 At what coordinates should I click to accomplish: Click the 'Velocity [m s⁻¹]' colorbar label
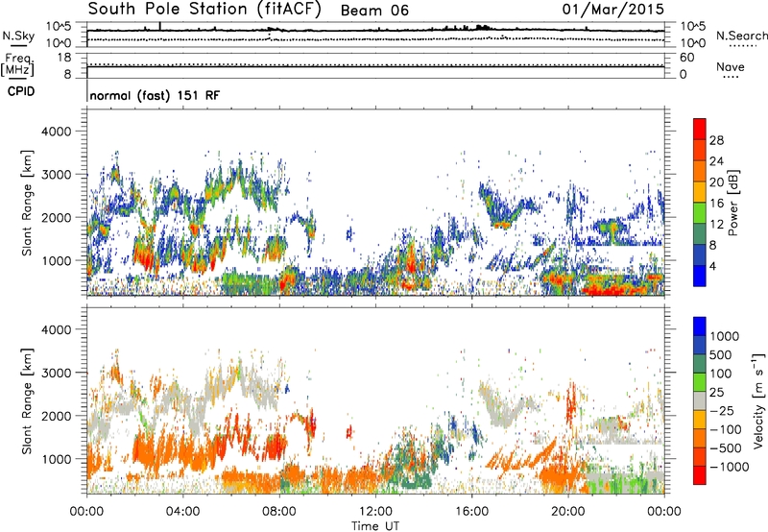point(758,400)
